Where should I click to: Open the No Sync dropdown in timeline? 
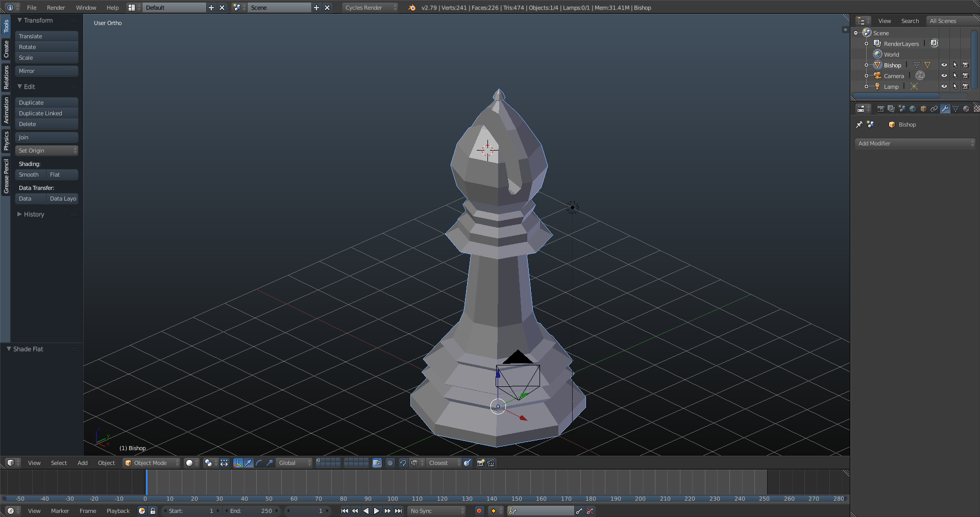click(x=437, y=511)
